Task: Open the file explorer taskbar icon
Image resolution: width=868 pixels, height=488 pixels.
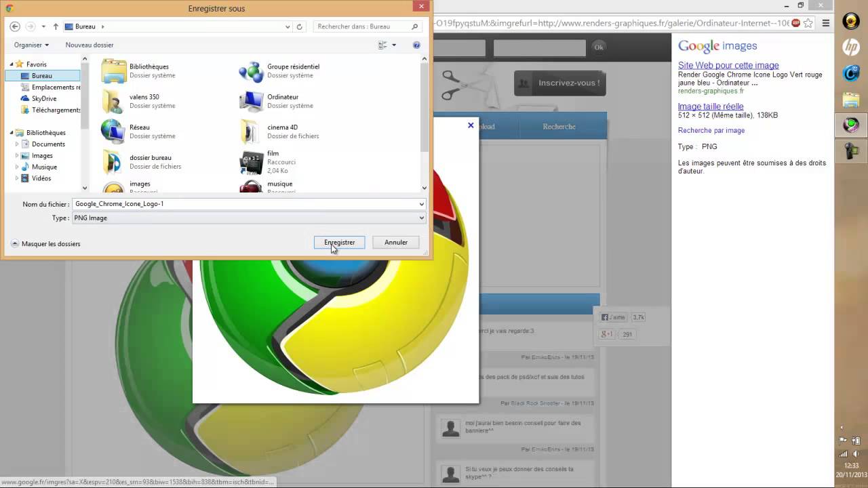Action: (851, 100)
